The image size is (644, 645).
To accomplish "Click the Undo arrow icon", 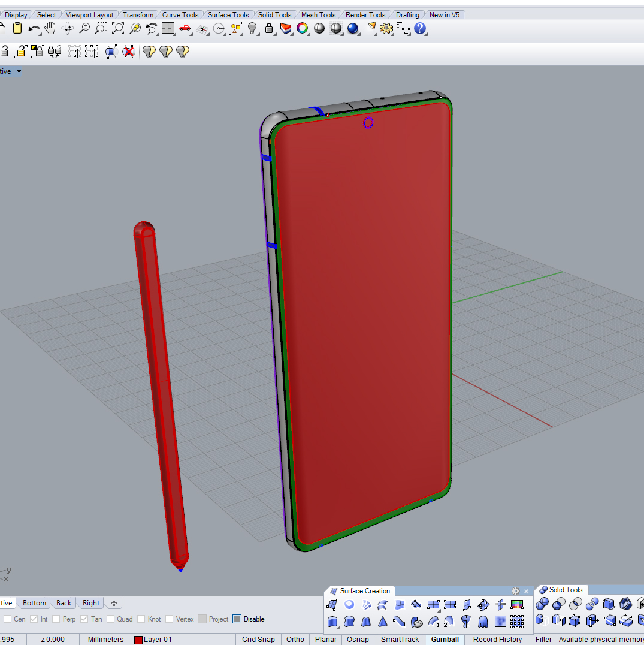I will pyautogui.click(x=34, y=28).
